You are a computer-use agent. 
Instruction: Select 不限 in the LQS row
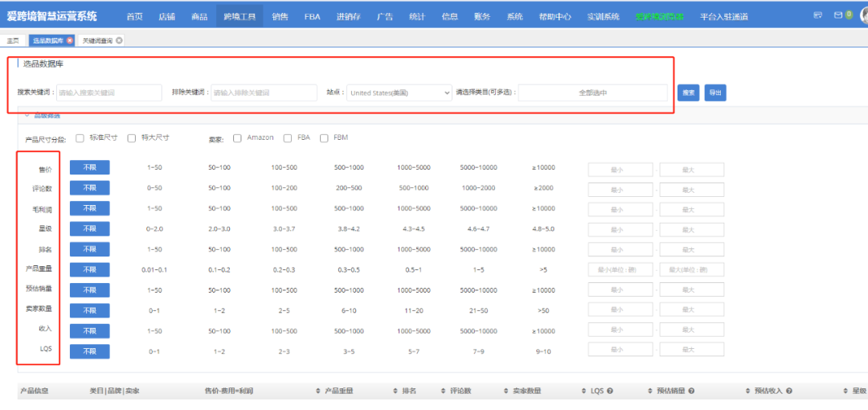coord(90,351)
